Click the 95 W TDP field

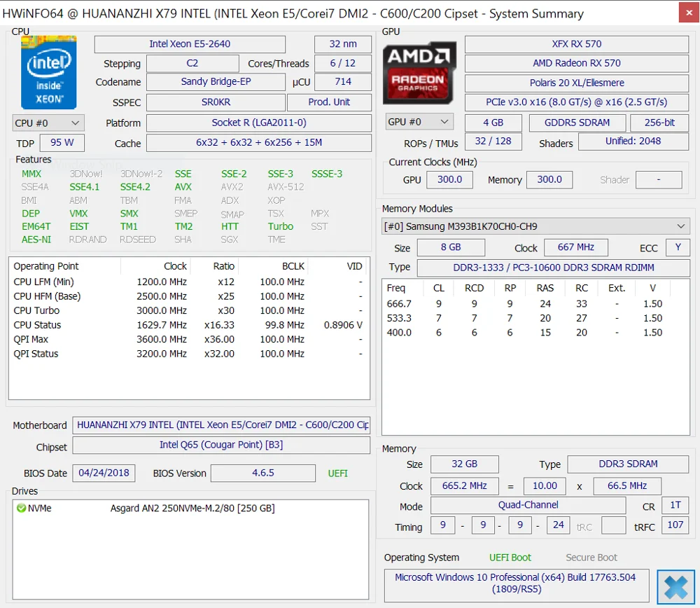[62, 142]
